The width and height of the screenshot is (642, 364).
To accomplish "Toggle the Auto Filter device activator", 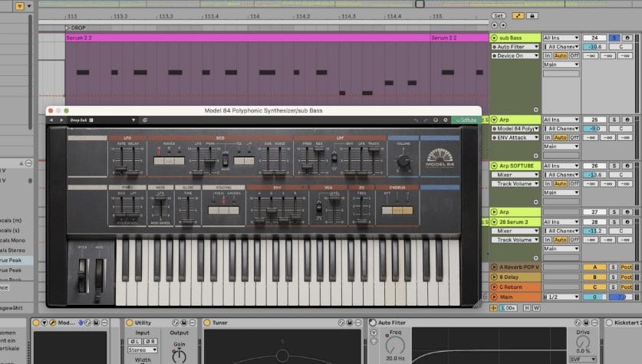I will coord(373,323).
